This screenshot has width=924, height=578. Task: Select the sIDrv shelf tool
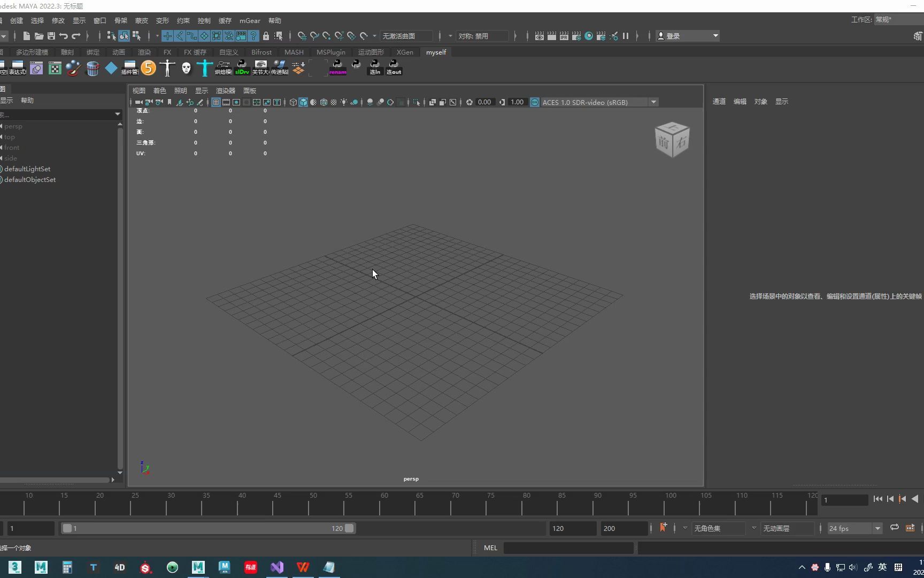[242, 68]
